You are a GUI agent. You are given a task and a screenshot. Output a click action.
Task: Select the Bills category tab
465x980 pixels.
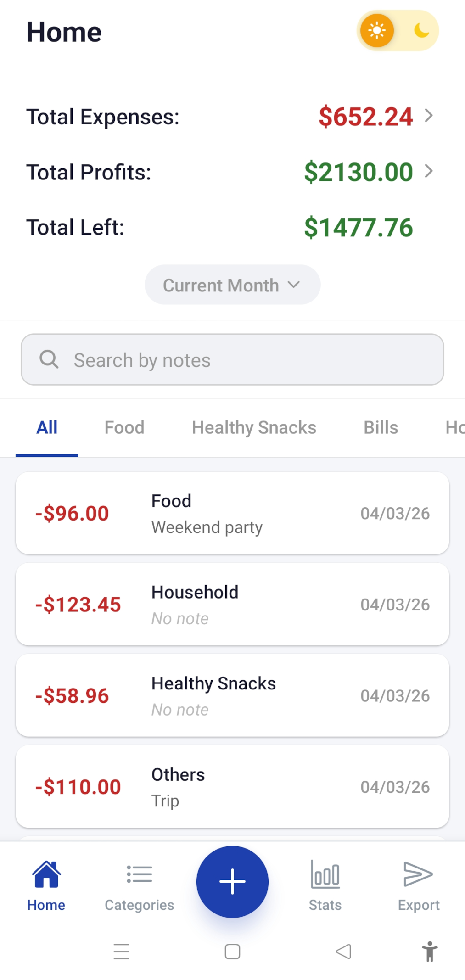point(381,428)
